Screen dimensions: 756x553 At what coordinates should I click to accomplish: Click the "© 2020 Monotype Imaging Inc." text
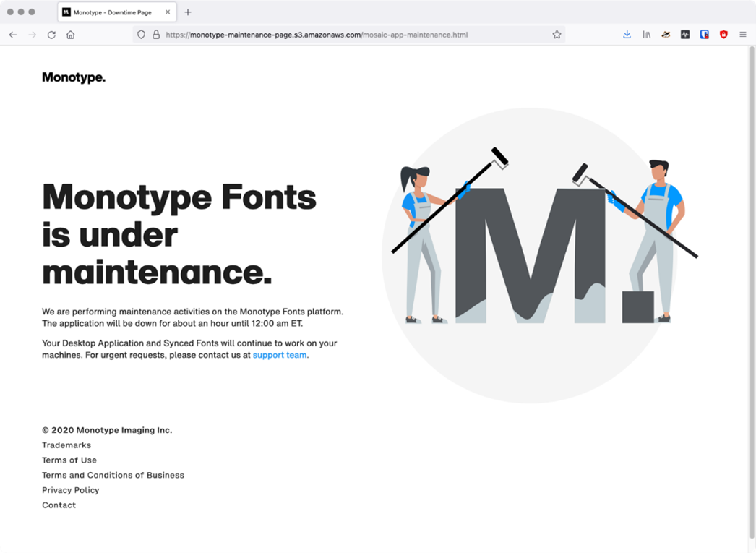point(107,430)
